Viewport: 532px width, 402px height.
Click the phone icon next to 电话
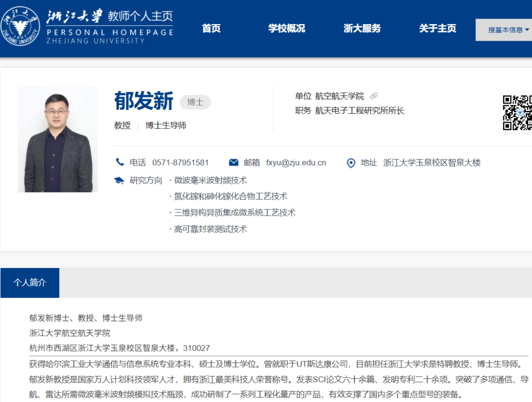pos(120,162)
